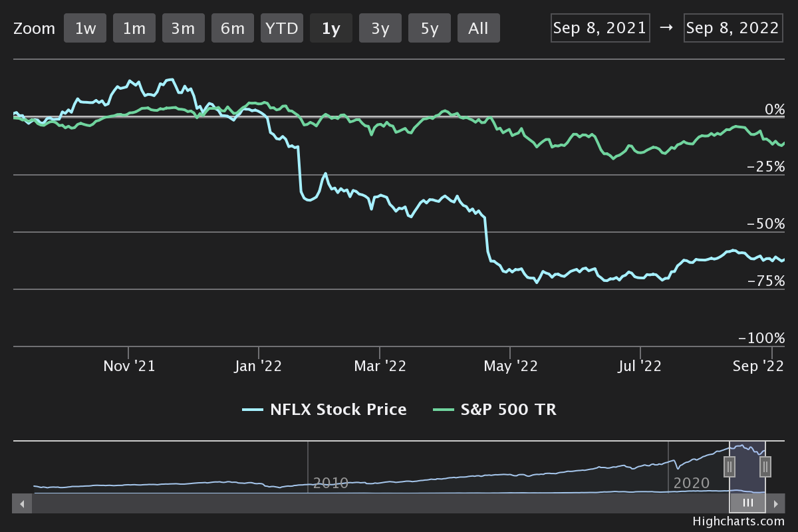Zoom chart to 3y range
Image resolution: width=798 pixels, height=532 pixels.
380,29
